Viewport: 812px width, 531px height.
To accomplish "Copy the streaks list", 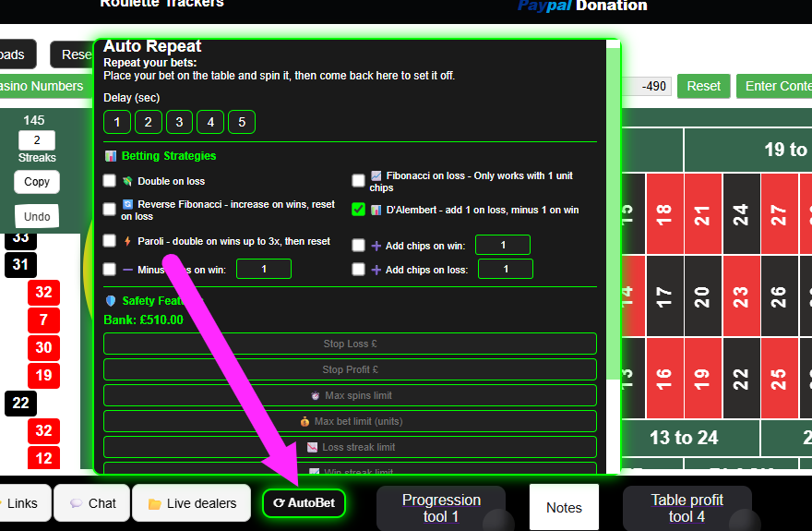I will click(x=37, y=182).
